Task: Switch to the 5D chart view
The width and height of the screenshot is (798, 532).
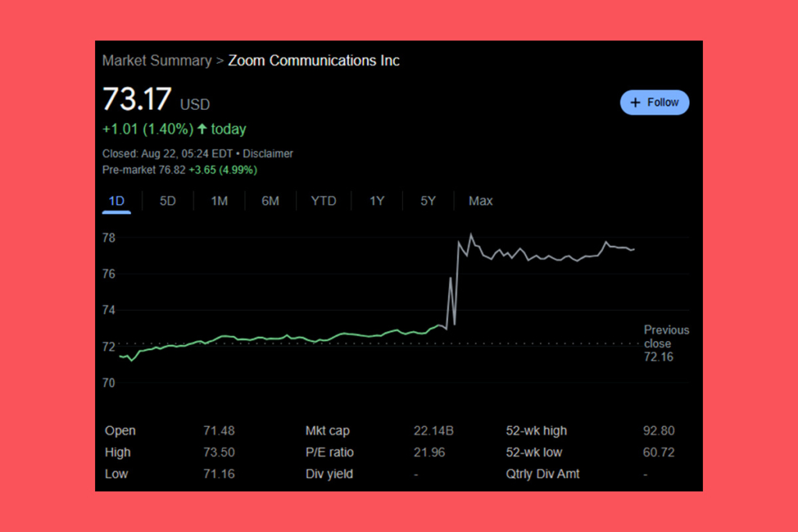Action: (x=167, y=201)
